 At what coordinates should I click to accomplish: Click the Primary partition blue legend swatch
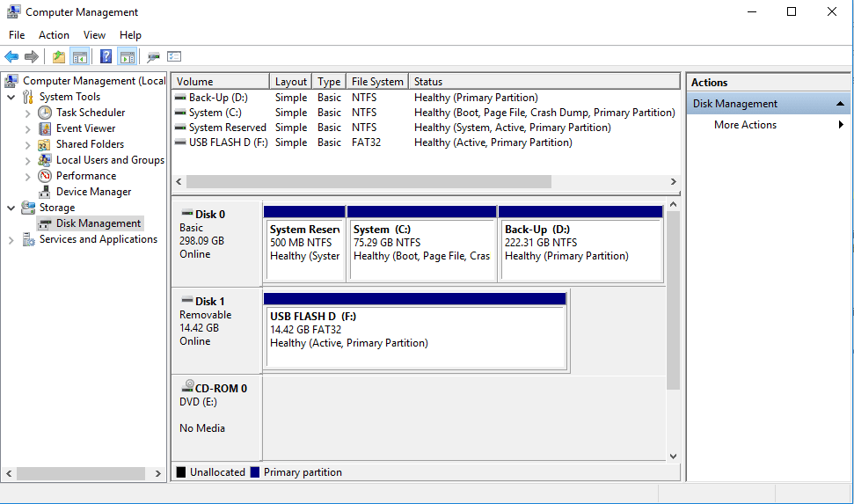[x=255, y=472]
